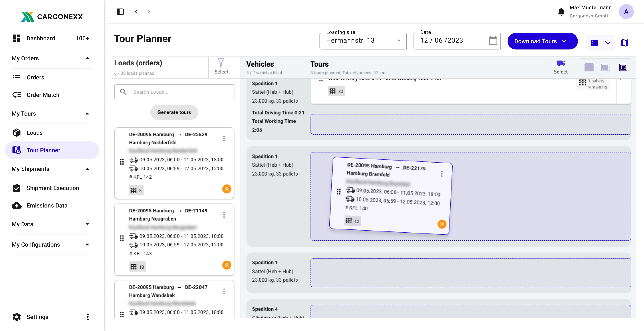The width and height of the screenshot is (644, 331).
Task: Click 'Hamburg Neugraben' load title
Action: tap(152, 219)
